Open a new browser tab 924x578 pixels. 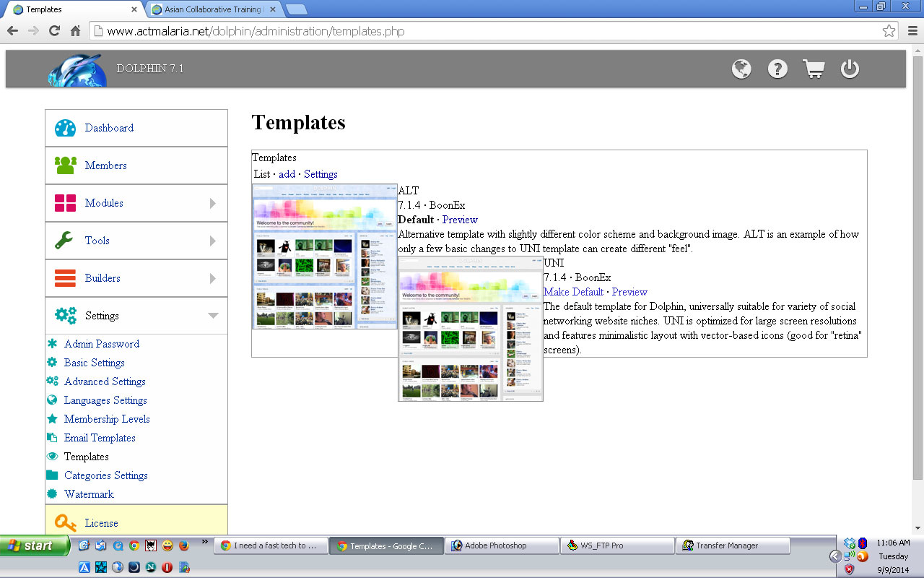[296, 9]
